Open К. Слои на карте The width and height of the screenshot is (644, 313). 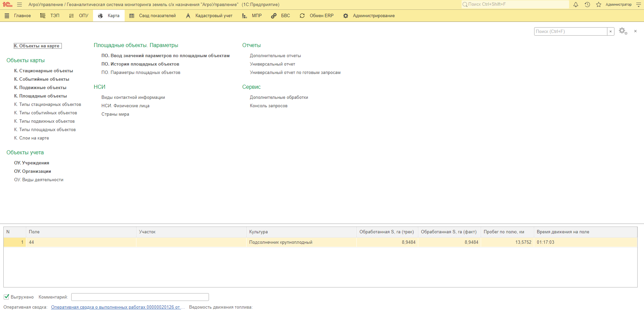click(x=32, y=138)
